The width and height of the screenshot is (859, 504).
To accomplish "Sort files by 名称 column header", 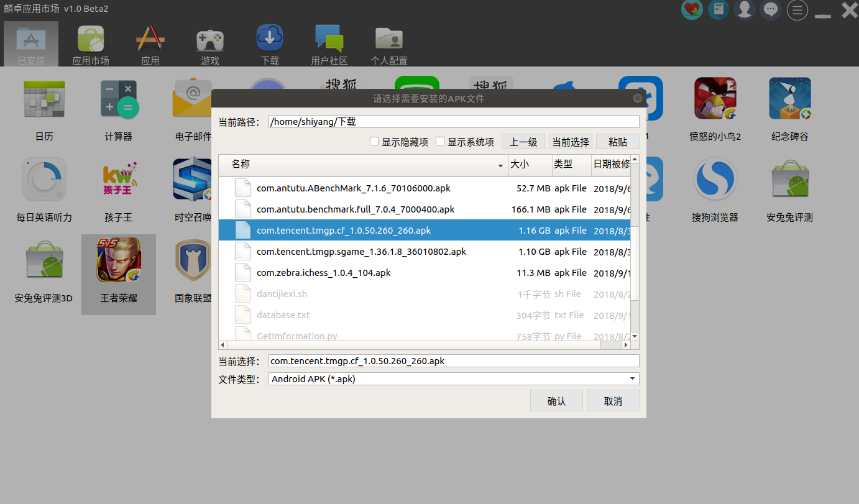I will (364, 164).
